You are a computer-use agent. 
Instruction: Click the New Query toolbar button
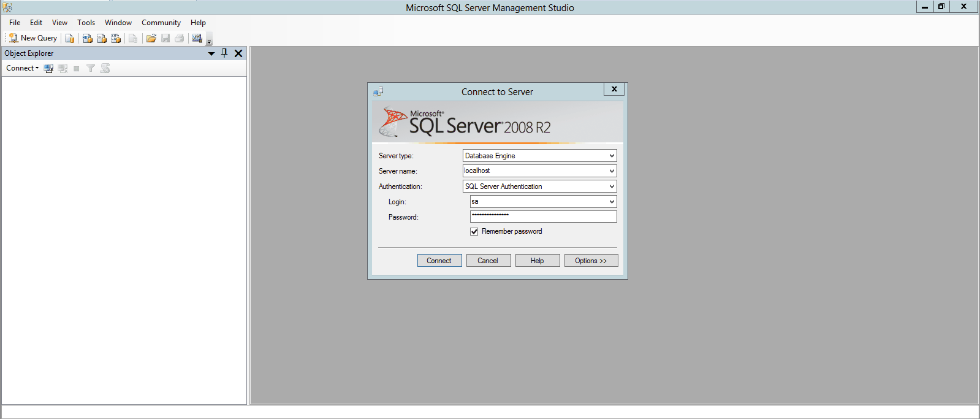[x=33, y=38]
